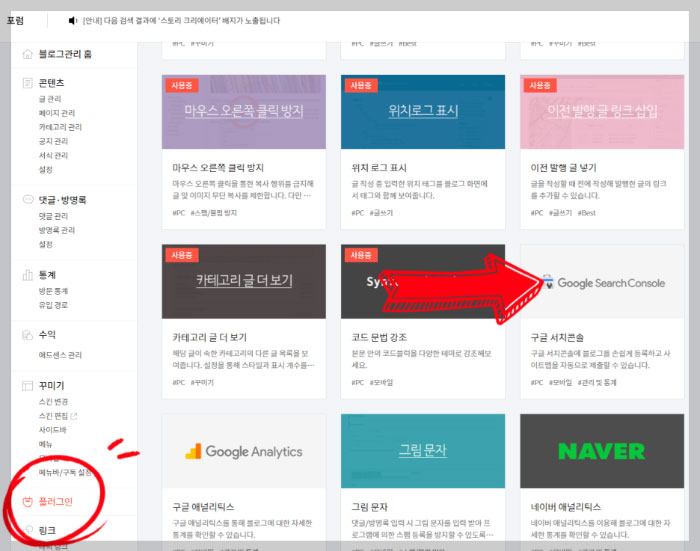This screenshot has height=551, width=700.
Task: Open the pink 이전 발행 글 링크 삽입 thumbnail
Action: point(602,112)
